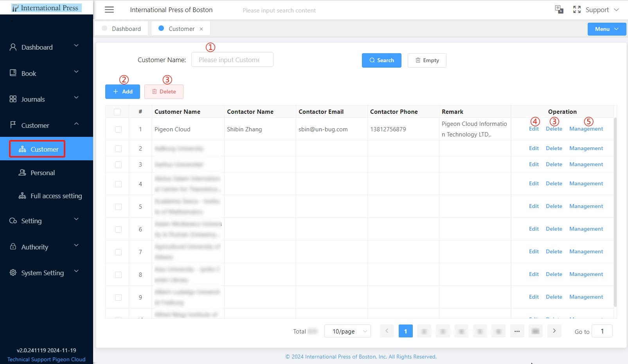
Task: Select the Authority sidebar menu label
Action: [35, 247]
